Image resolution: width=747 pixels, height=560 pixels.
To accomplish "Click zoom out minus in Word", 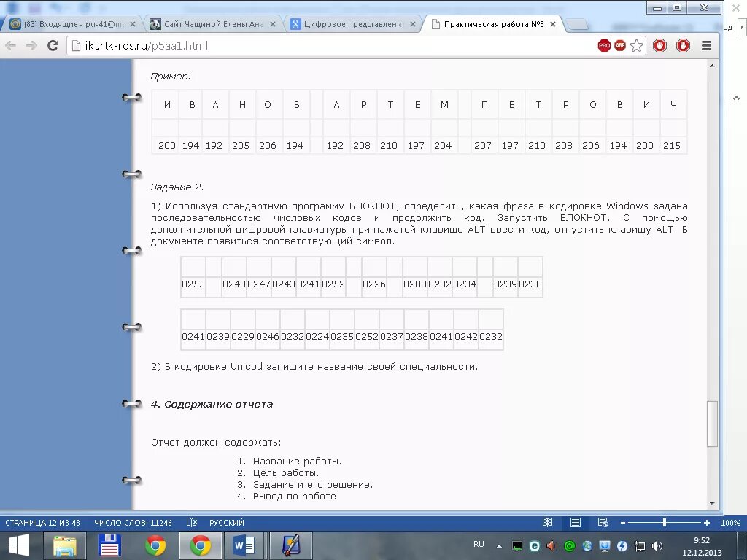I will (623, 523).
